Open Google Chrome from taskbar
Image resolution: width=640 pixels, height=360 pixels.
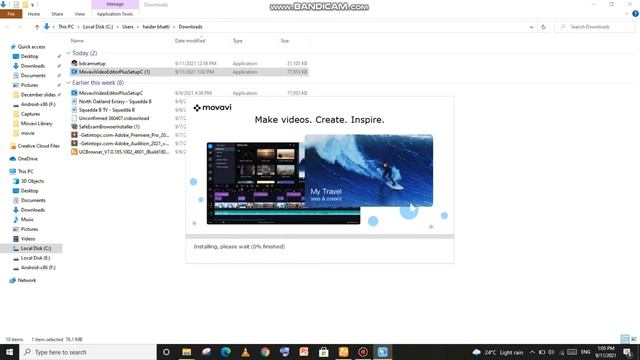(x=265, y=352)
